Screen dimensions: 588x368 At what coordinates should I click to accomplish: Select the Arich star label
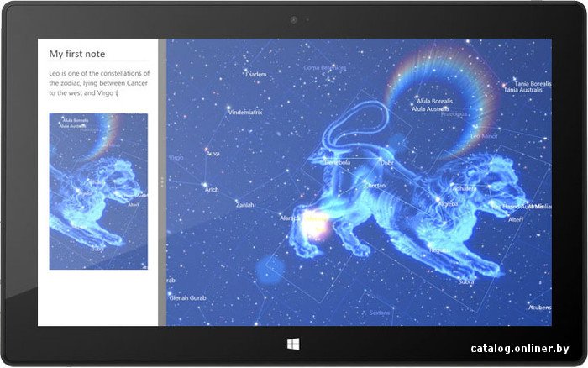[x=212, y=189]
